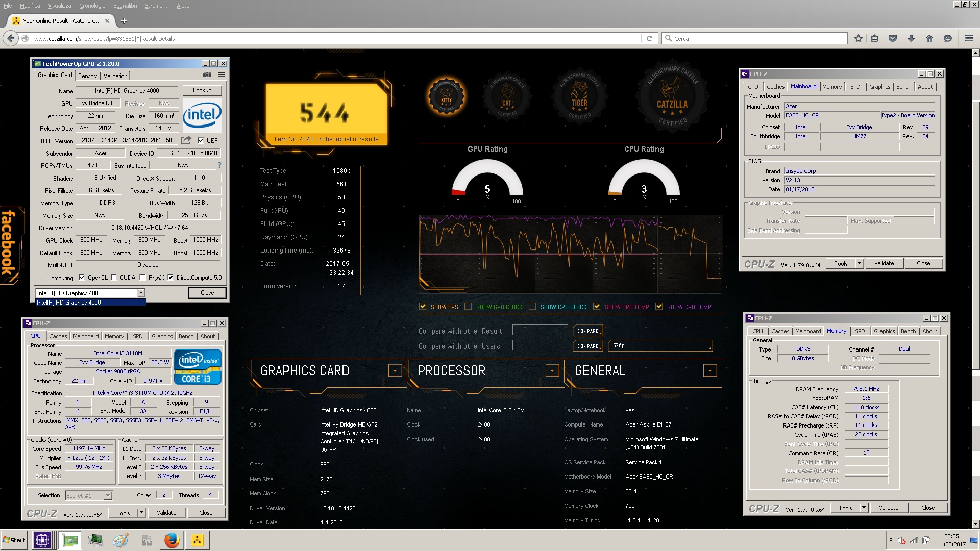Click the Cat Certified badge

tap(507, 97)
